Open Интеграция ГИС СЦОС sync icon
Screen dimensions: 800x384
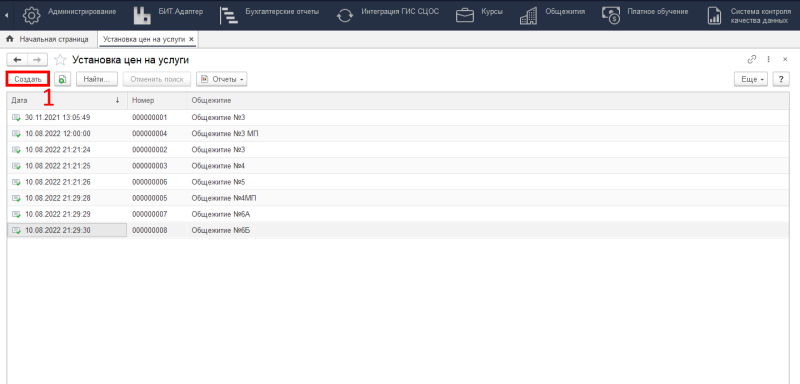click(x=345, y=15)
